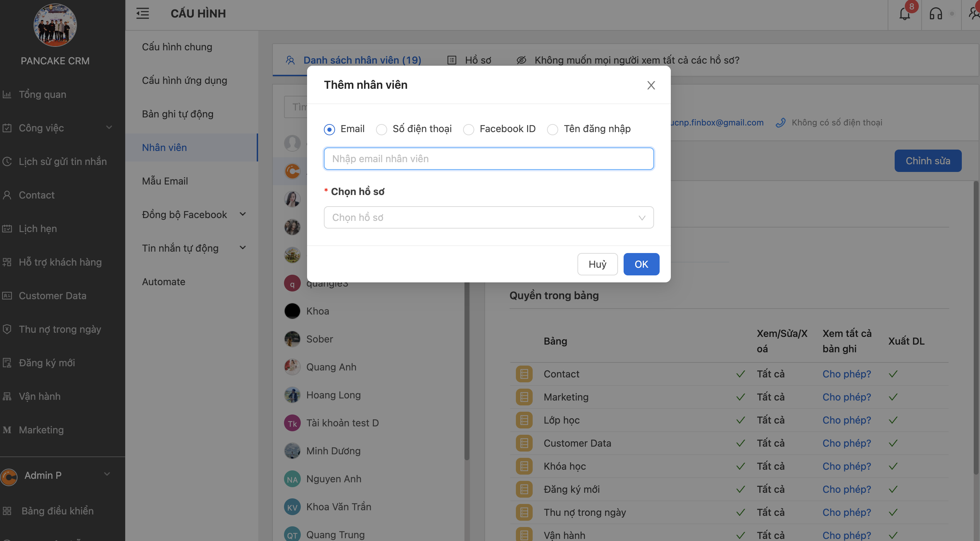The width and height of the screenshot is (980, 541).
Task: Open Cấu hình ứng dụng settings menu
Action: [185, 80]
